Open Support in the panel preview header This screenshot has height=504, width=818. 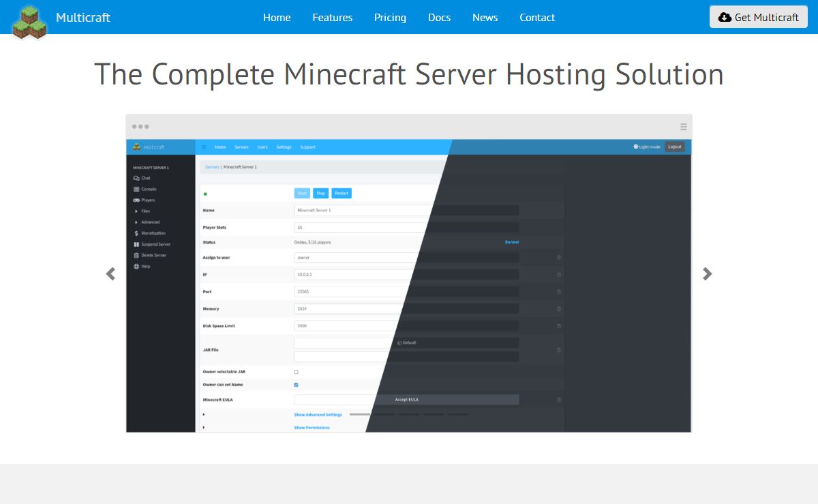[x=307, y=147]
